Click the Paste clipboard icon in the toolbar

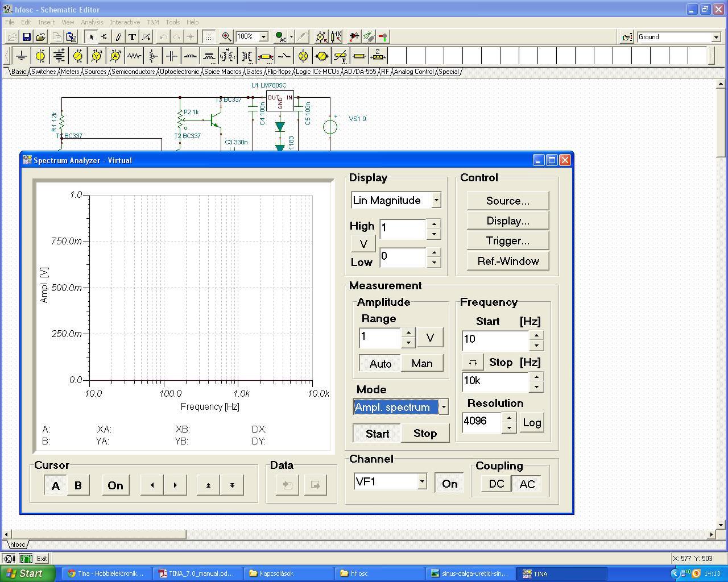tap(71, 37)
